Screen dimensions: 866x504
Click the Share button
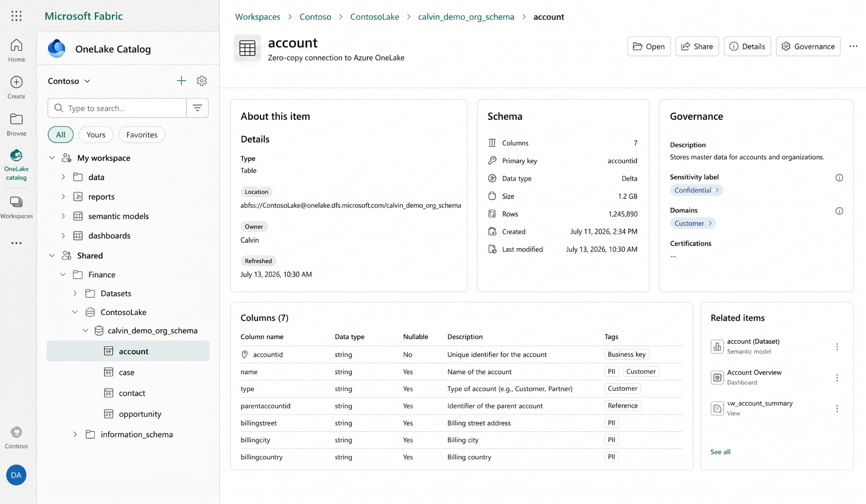point(697,46)
